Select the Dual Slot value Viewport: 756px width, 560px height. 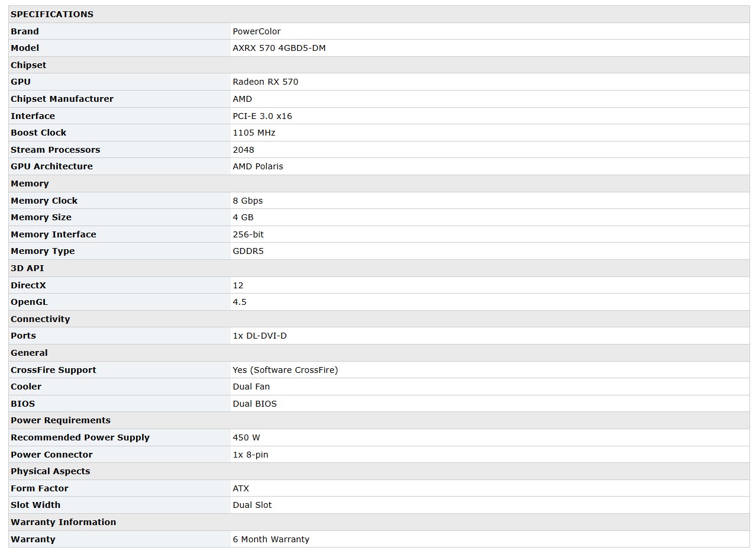253,505
